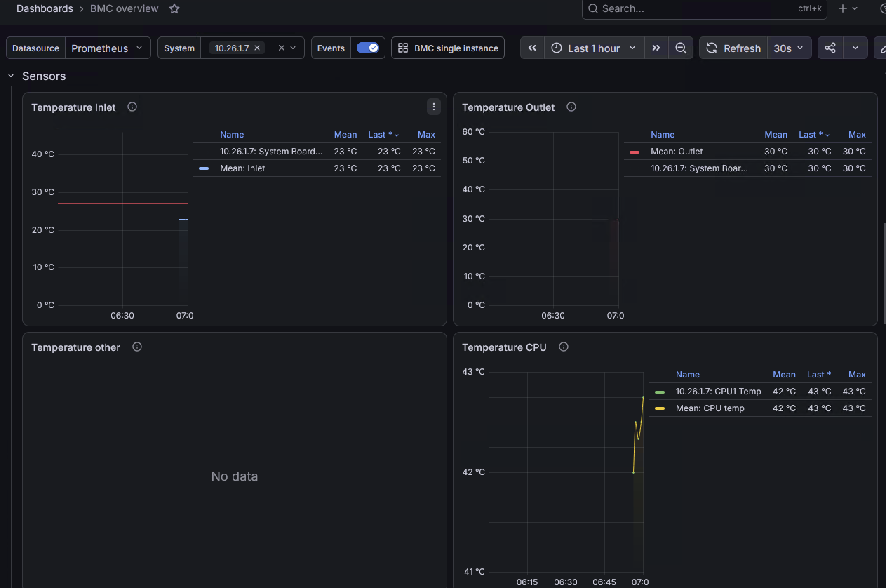Shift time range forward
The height and width of the screenshot is (588, 886).
point(656,48)
